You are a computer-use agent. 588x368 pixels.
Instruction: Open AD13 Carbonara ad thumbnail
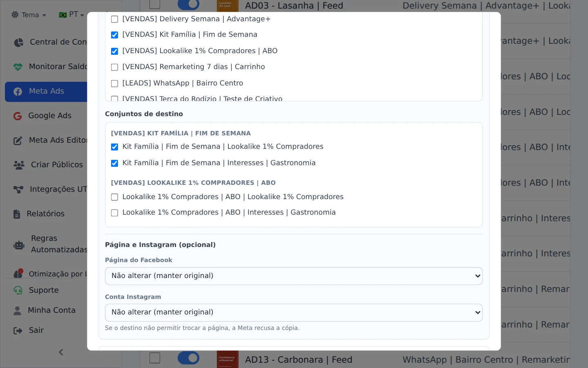pyautogui.click(x=227, y=359)
